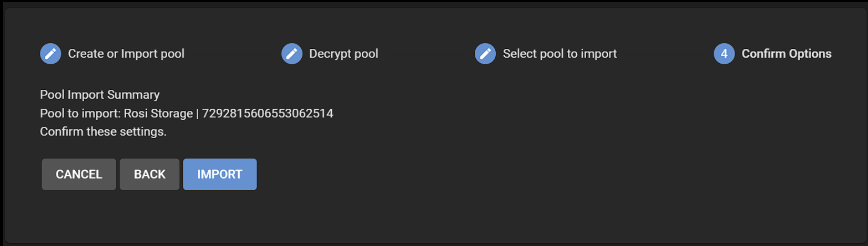Click the Pool to import label

80,114
